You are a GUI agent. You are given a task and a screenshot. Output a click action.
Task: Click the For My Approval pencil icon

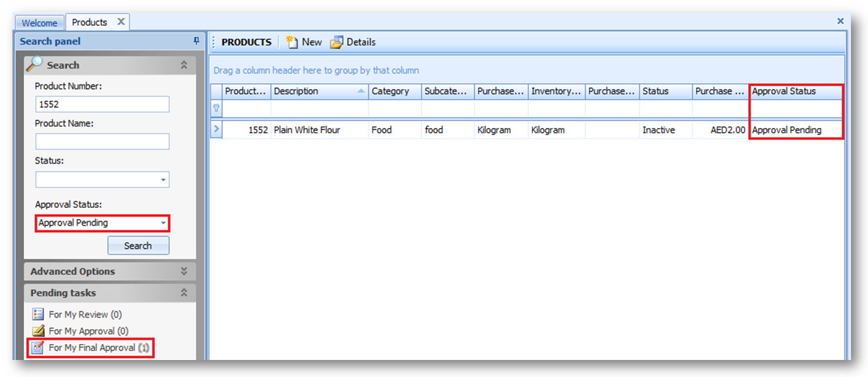click(x=38, y=331)
